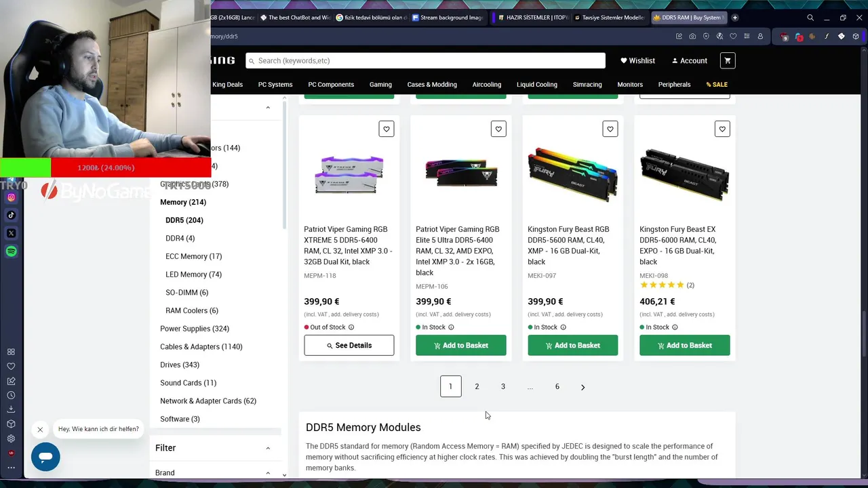This screenshot has width=868, height=488.
Task: Open the ad blocker shield icon
Action: (706, 36)
